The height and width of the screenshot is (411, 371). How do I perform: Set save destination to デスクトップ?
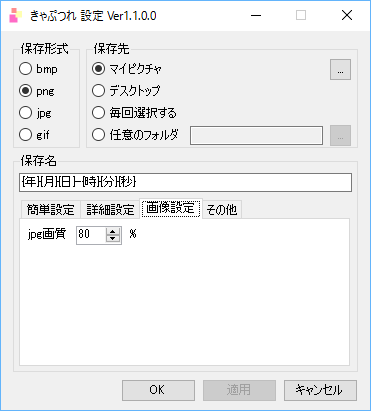(126, 91)
